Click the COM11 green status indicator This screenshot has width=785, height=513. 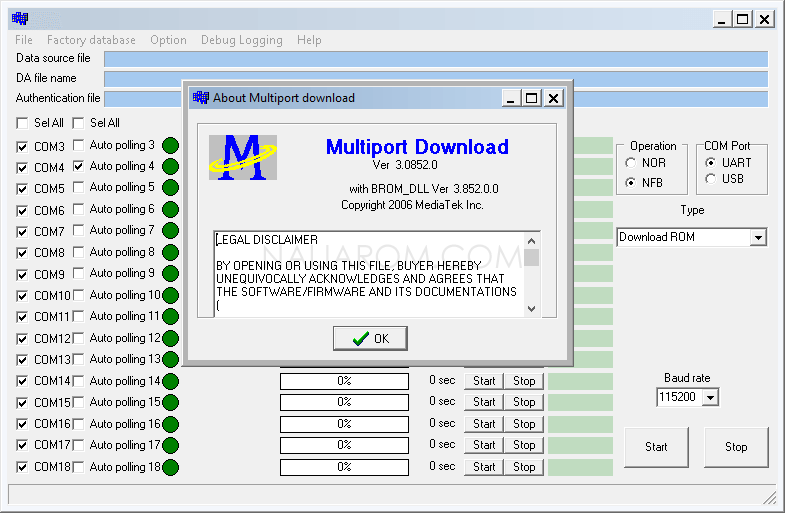point(170,317)
